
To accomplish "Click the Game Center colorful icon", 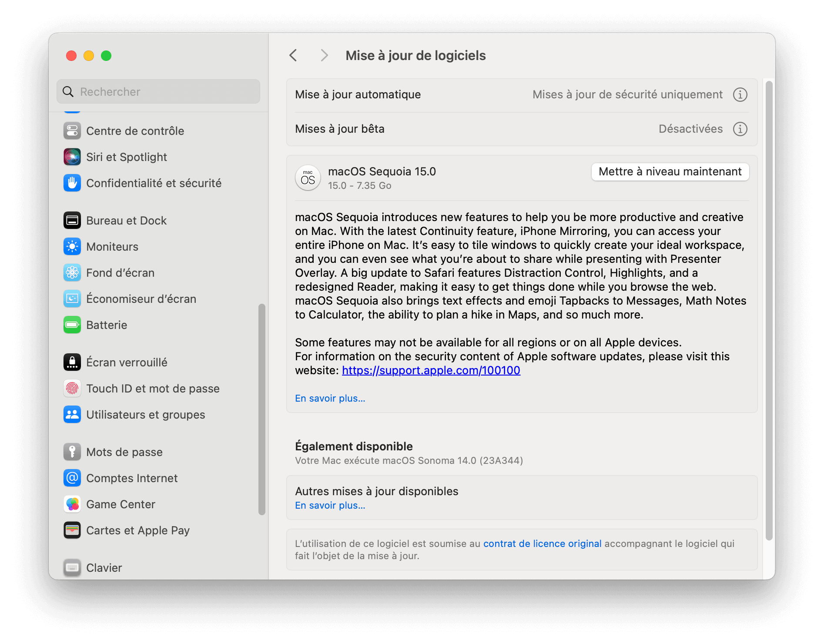I will (x=72, y=504).
